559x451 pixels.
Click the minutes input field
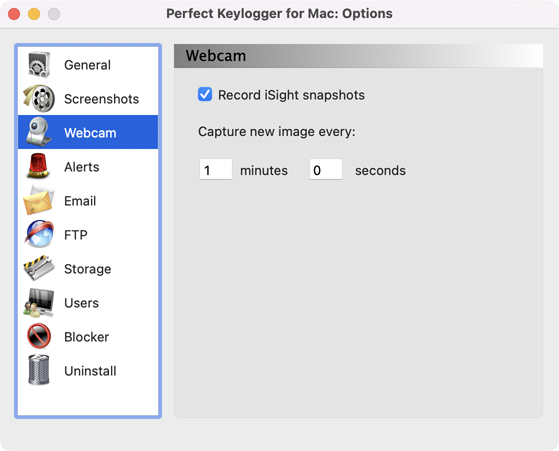[216, 169]
